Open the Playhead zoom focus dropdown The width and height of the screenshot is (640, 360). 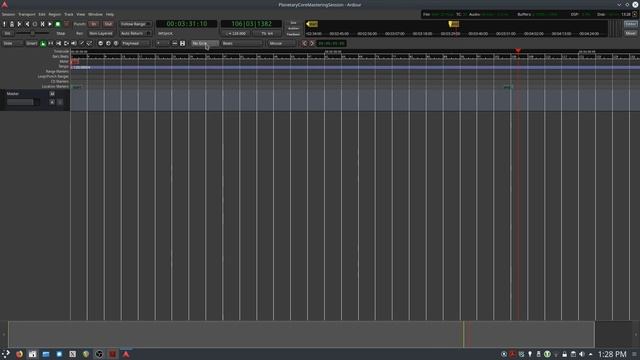(136, 43)
